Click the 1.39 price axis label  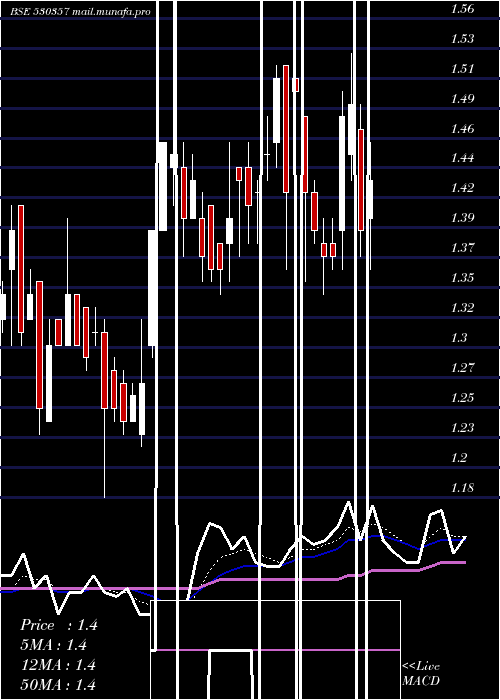click(x=462, y=217)
